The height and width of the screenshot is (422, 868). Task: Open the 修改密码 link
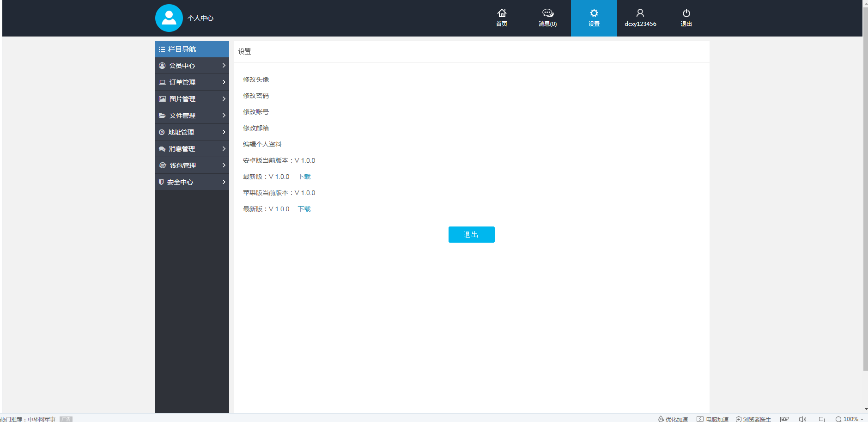(256, 96)
